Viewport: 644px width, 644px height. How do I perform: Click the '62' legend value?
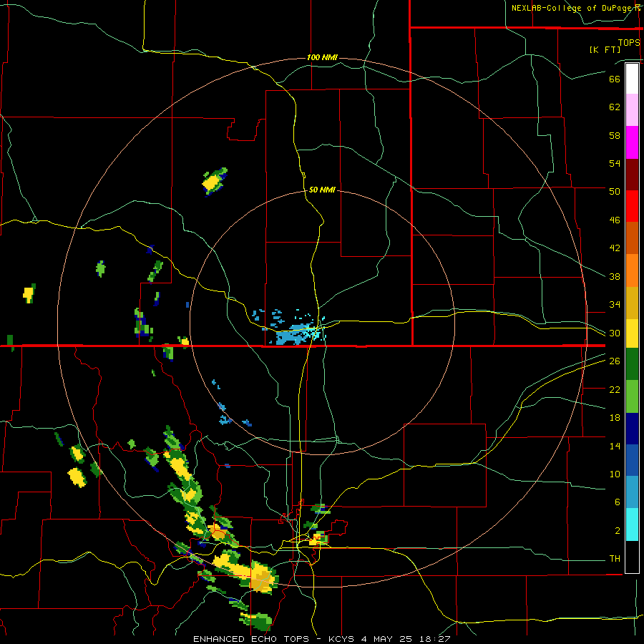tap(615, 107)
